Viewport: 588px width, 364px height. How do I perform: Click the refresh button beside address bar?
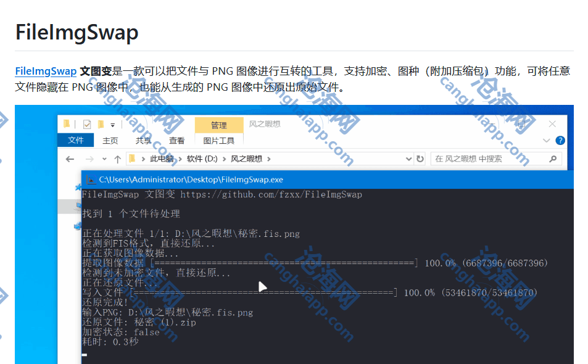tap(420, 159)
